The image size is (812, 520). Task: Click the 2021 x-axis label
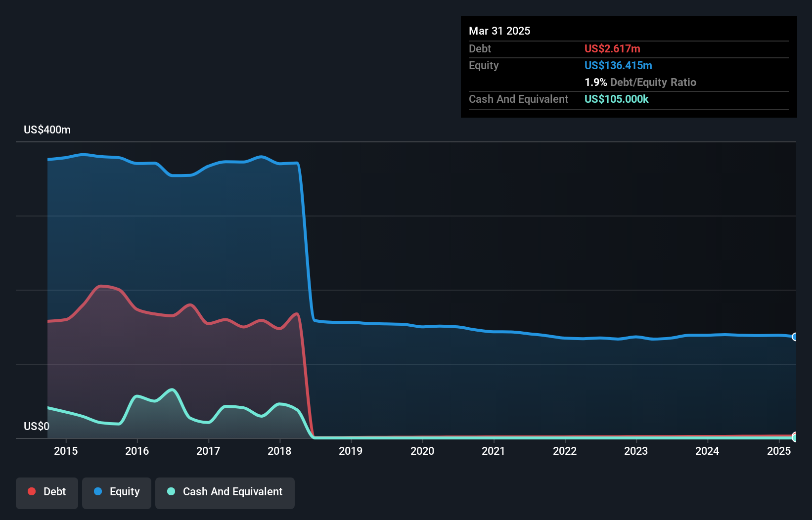(494, 451)
